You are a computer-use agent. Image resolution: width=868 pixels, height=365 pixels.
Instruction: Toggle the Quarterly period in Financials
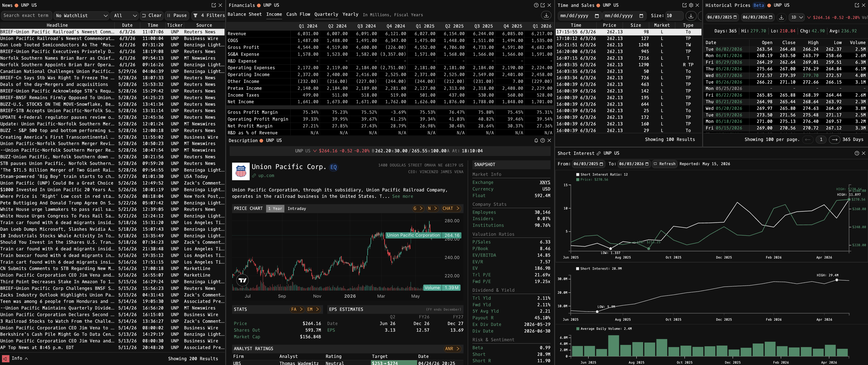tap(326, 14)
